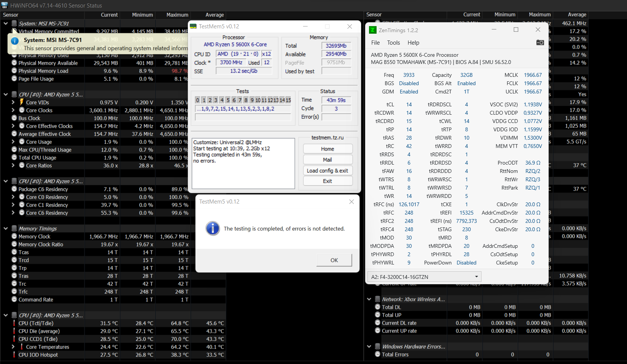Open the Tools menu in ZenTimings
This screenshot has height=364, width=627.
(394, 43)
